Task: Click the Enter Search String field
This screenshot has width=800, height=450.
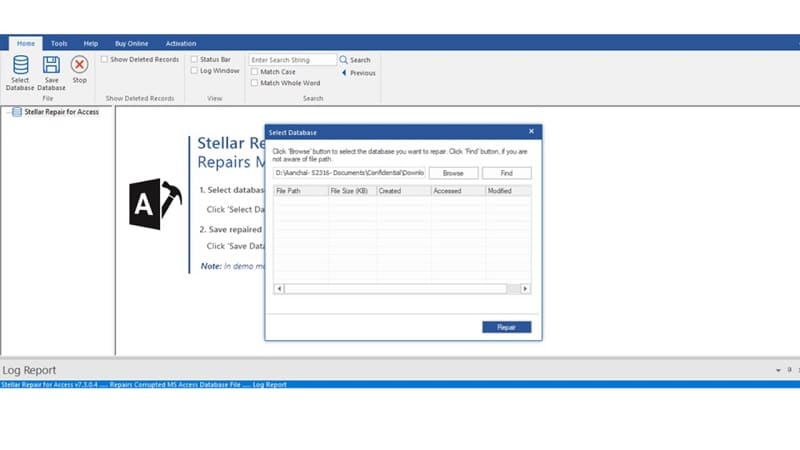Action: click(x=293, y=60)
